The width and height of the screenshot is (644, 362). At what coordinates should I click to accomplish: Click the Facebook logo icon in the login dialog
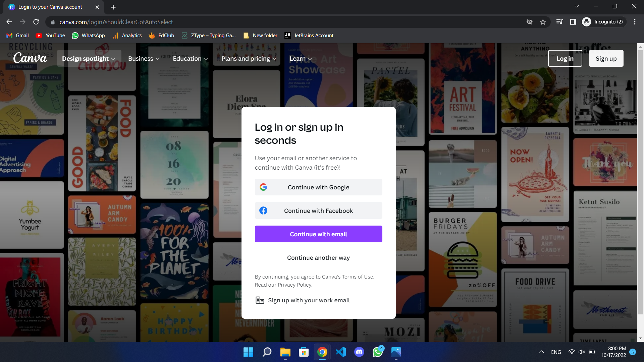pyautogui.click(x=263, y=210)
